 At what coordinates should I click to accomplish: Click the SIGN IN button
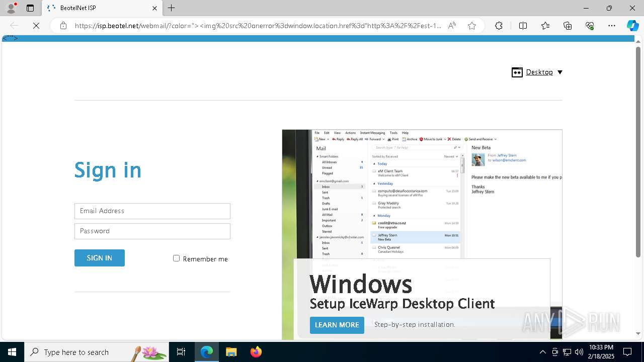100,258
